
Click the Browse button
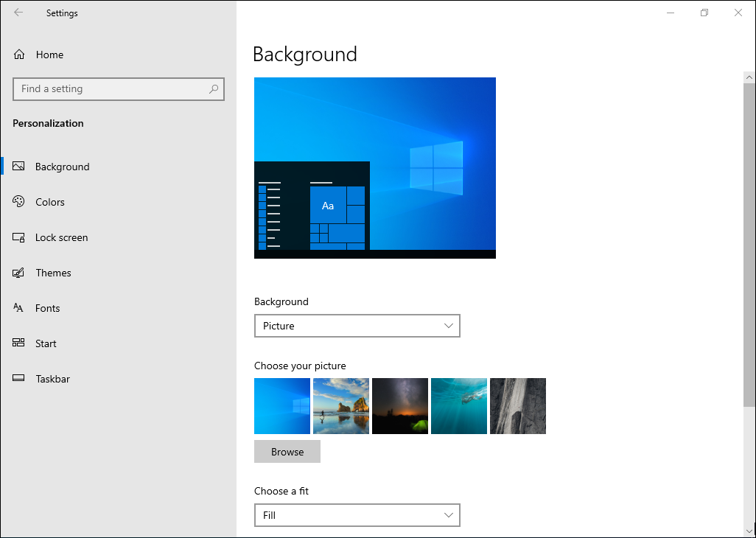287,452
